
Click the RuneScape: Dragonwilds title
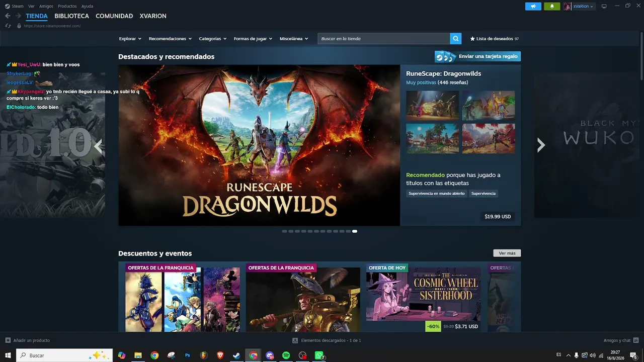(444, 73)
